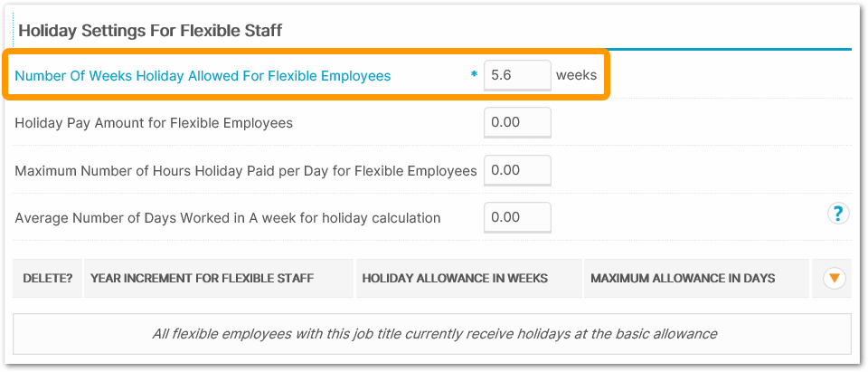Click the Holiday Settings For Flexible Staff heading

pos(150,31)
